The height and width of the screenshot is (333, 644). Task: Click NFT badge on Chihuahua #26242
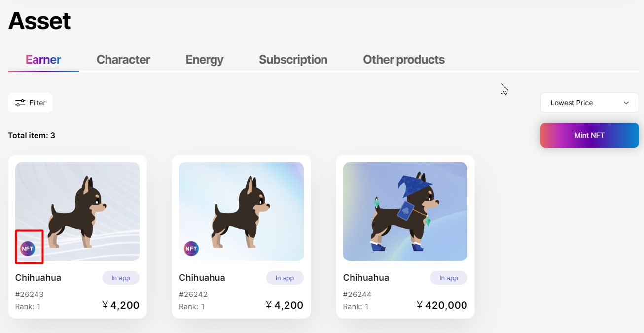point(191,249)
